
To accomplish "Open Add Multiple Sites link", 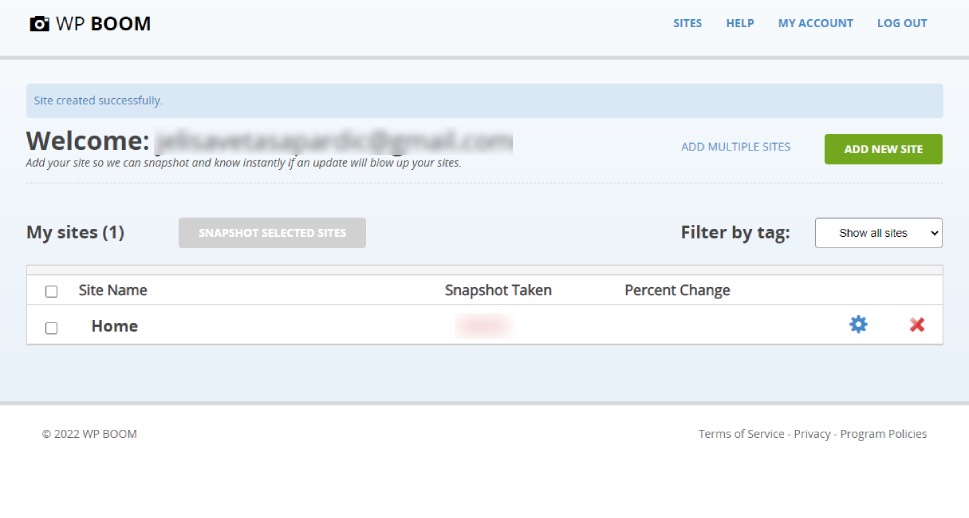I will coord(735,147).
